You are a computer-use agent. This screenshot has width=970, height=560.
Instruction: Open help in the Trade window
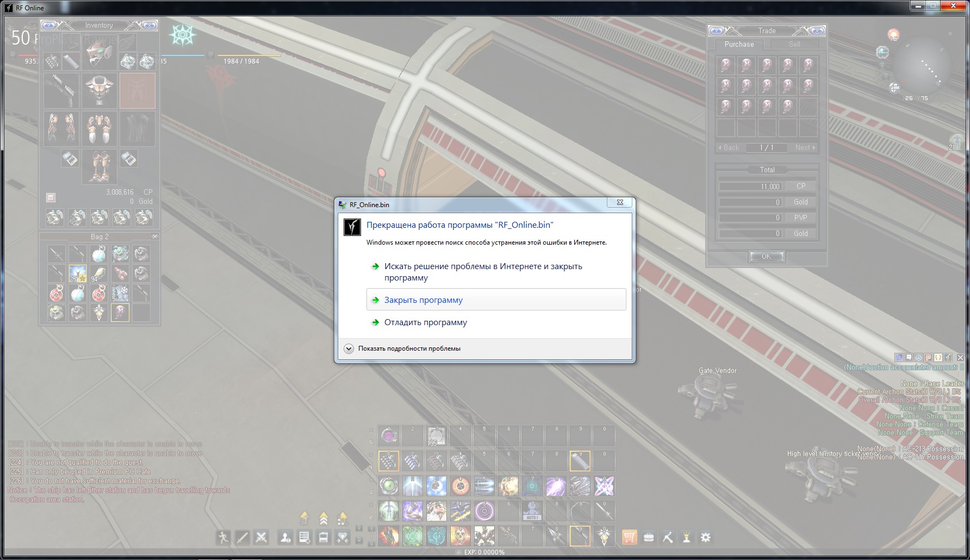tap(717, 31)
